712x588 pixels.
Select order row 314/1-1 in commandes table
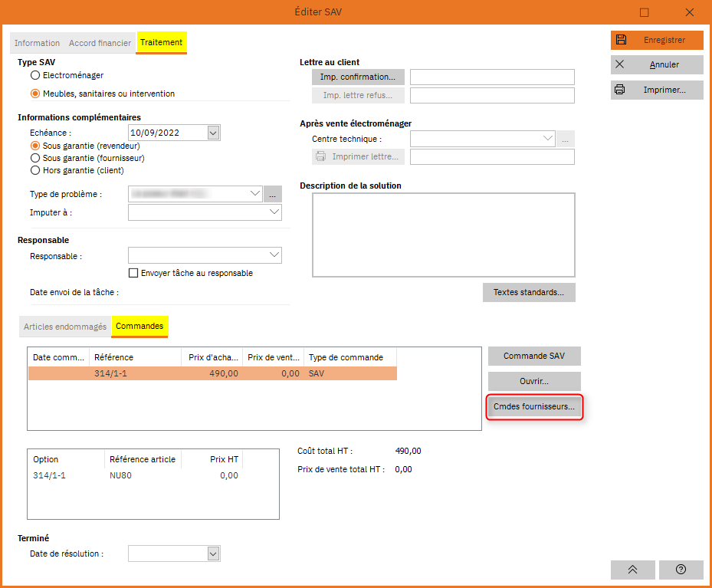[x=212, y=373]
